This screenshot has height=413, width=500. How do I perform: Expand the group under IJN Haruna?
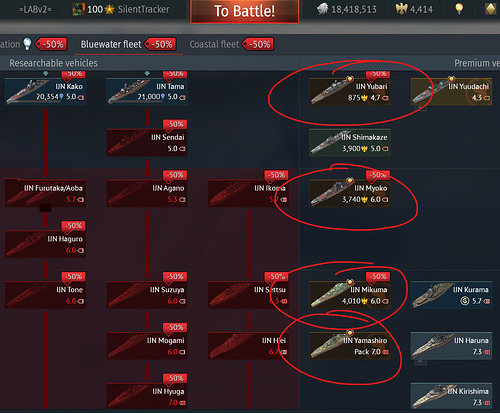coord(420,361)
